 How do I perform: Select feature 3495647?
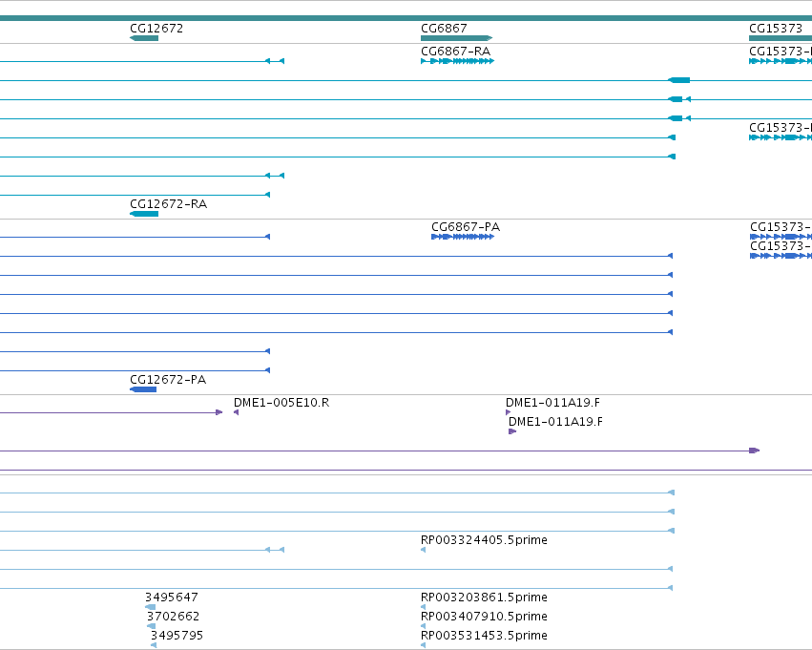[150, 607]
